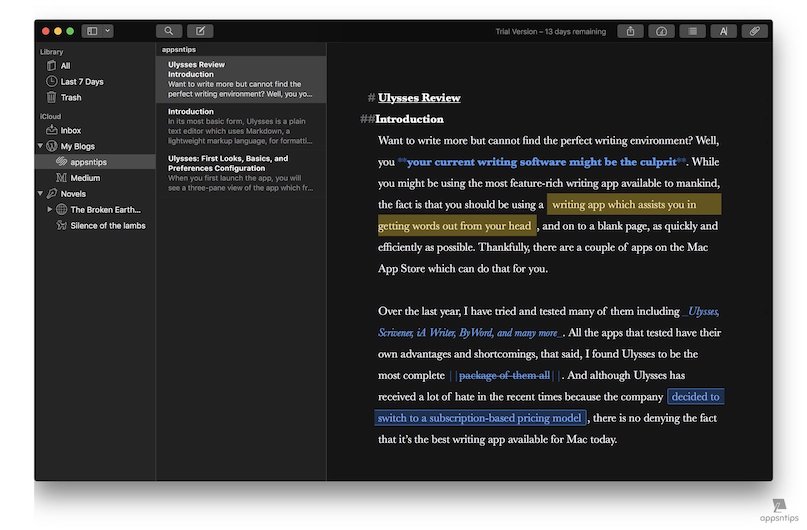The image size is (807, 530).
Task: Create a new sheet with compose icon
Action: [200, 31]
